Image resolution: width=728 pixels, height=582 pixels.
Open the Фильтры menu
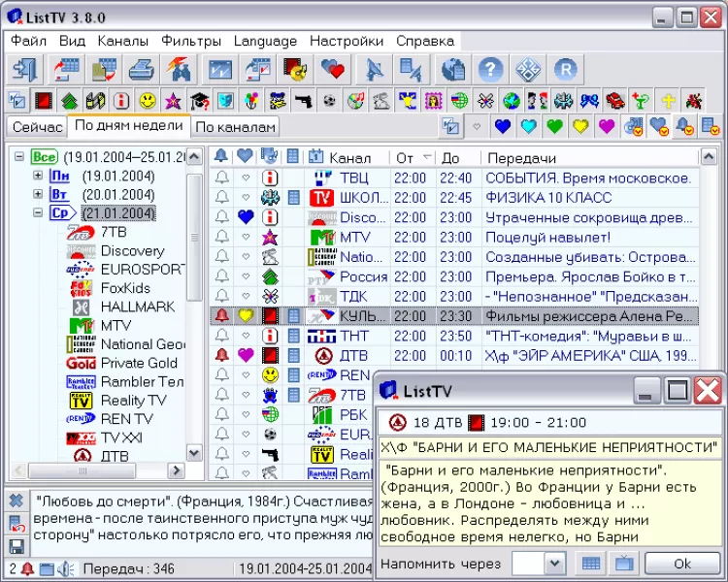point(190,41)
